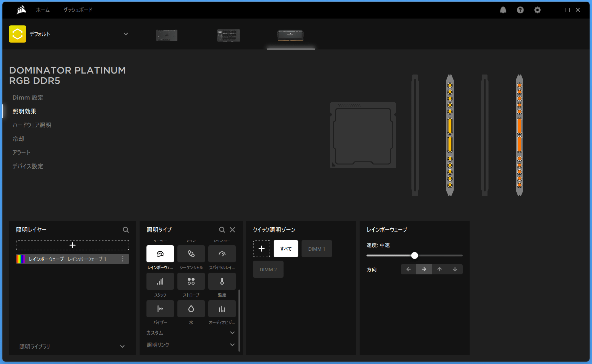Viewport: 592px width, 364px height.
Task: Open the help question mark icon
Action: [x=520, y=10]
